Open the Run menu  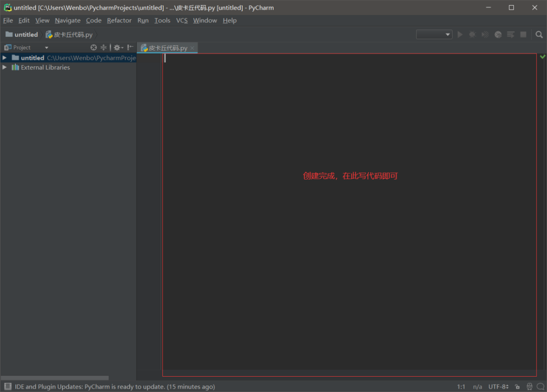coord(143,20)
